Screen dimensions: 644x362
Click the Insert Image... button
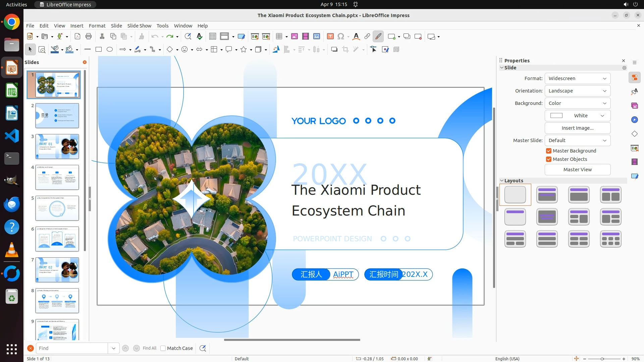pos(577,128)
